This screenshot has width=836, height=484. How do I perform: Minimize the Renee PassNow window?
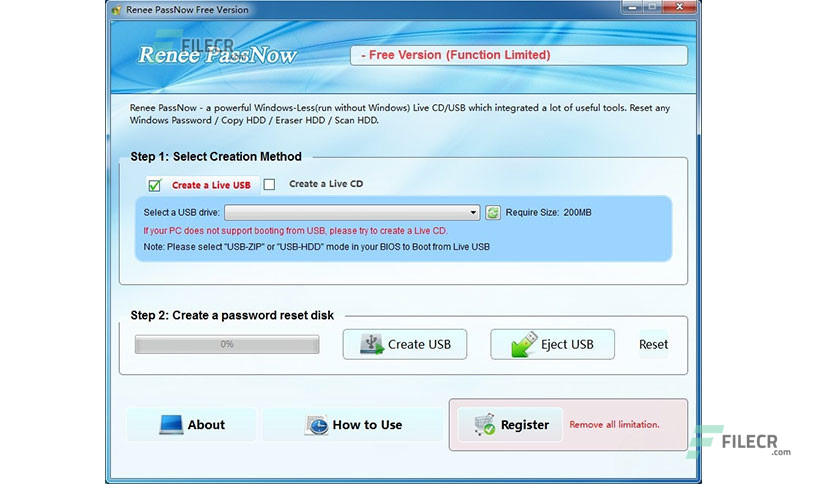632,7
